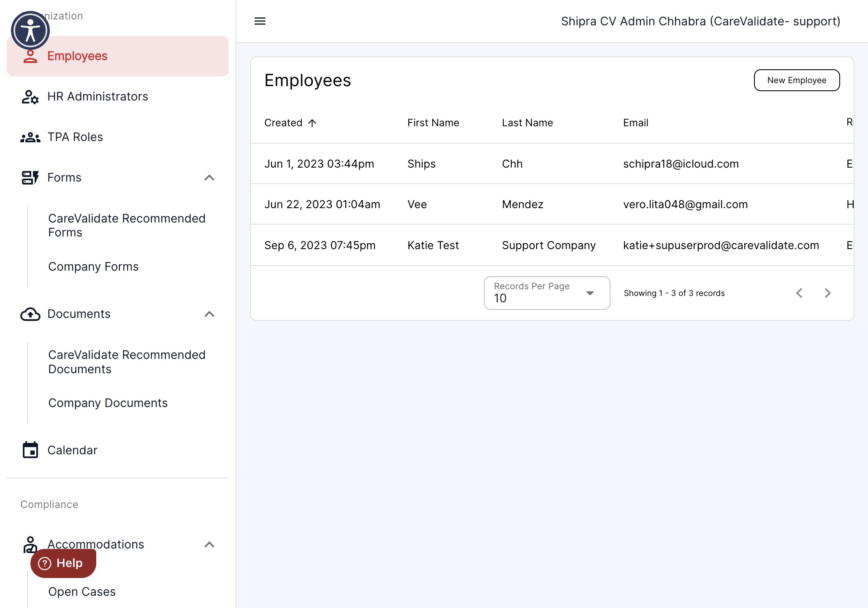This screenshot has height=608, width=868.
Task: Go to next page of records
Action: [x=827, y=293]
